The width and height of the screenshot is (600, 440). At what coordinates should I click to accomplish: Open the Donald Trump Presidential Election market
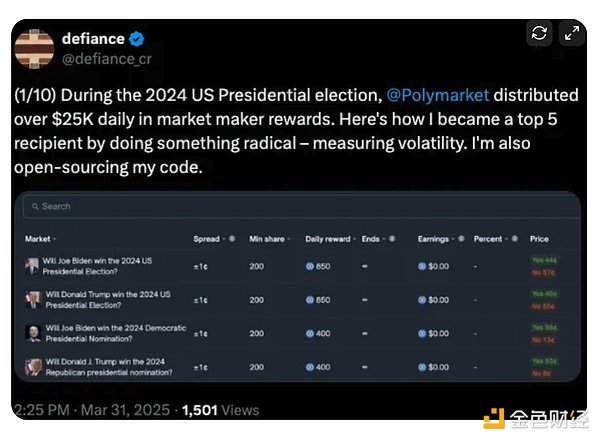pos(107,300)
